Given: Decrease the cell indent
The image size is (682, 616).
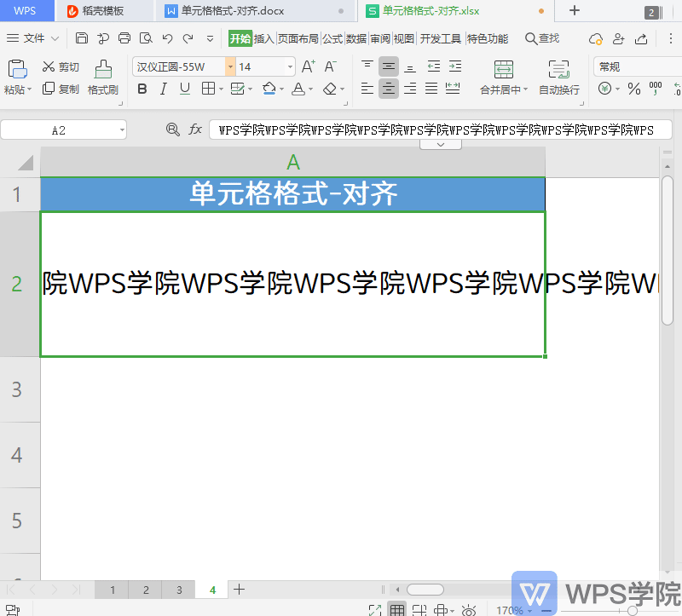Looking at the screenshot, I should click(x=434, y=66).
